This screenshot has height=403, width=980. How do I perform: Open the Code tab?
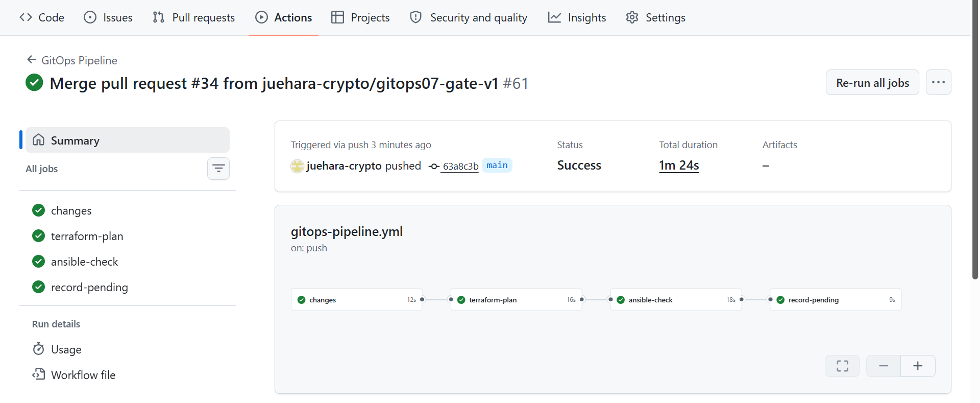click(x=42, y=17)
